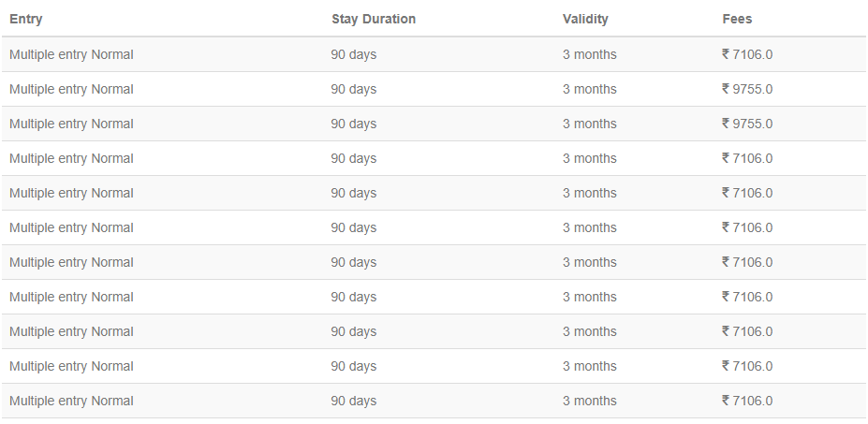Select 90 days in the third row
This screenshot has width=868, height=424.
(x=354, y=124)
